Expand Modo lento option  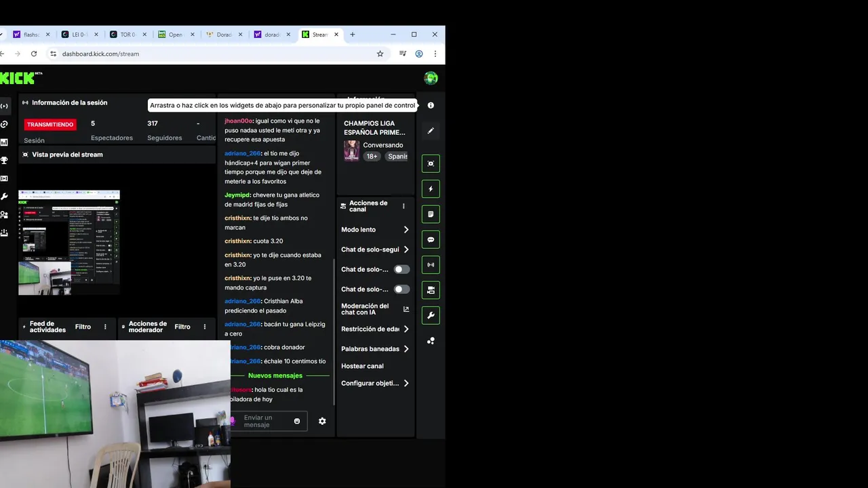(406, 230)
